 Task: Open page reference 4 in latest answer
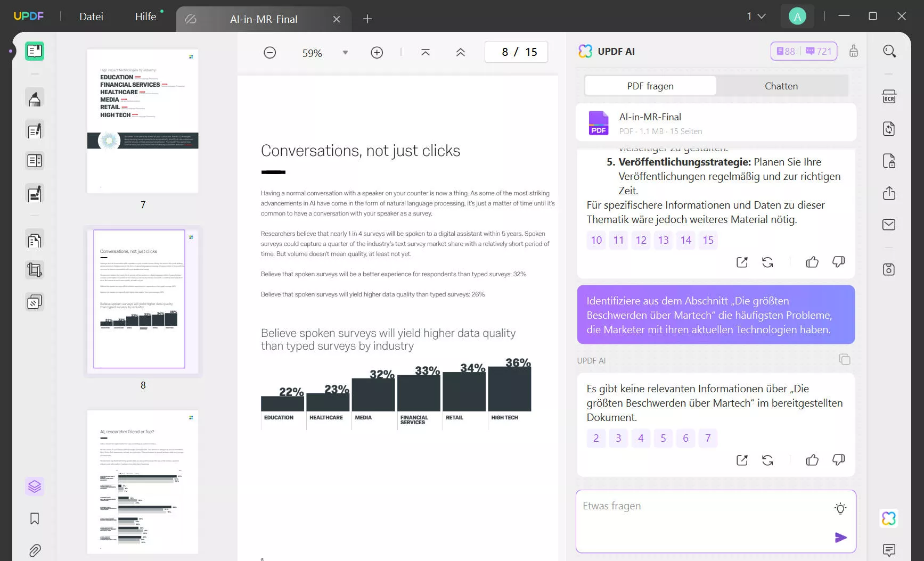coord(641,438)
